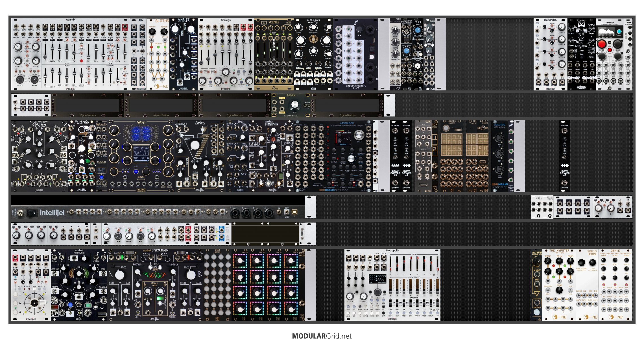
Task: Click the Intellijel Quad VCA module
Action: (x=551, y=55)
